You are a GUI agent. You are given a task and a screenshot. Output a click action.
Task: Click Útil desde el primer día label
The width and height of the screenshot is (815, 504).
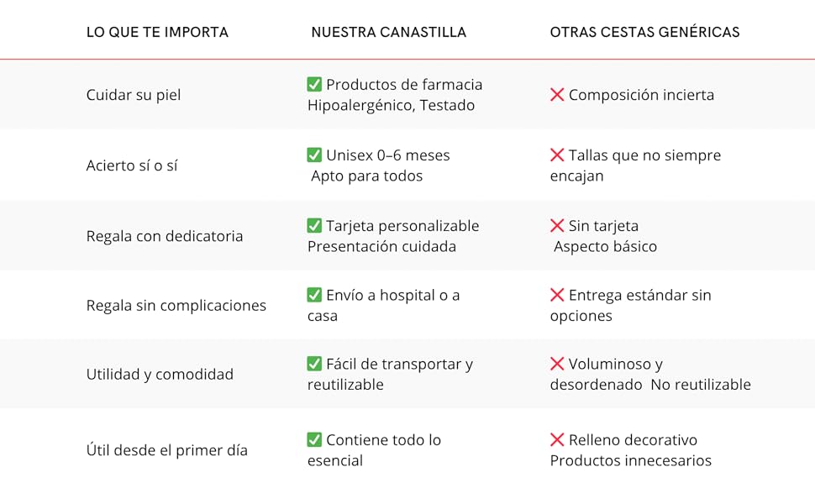click(167, 450)
